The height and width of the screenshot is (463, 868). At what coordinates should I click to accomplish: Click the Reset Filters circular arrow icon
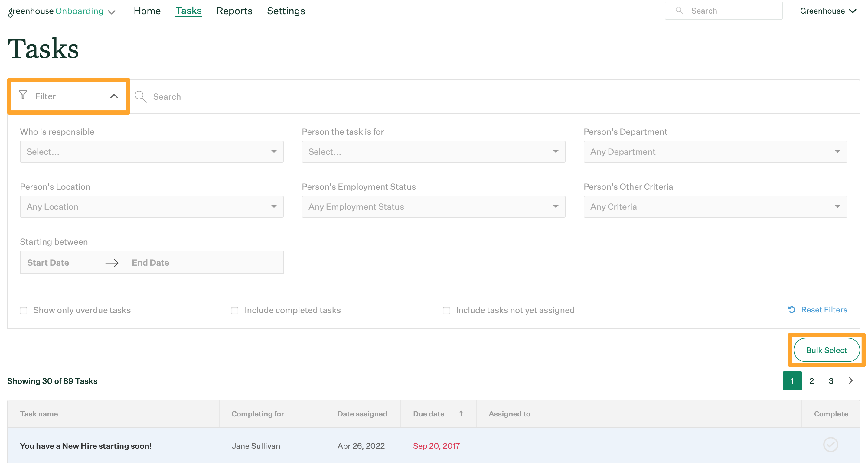point(792,310)
